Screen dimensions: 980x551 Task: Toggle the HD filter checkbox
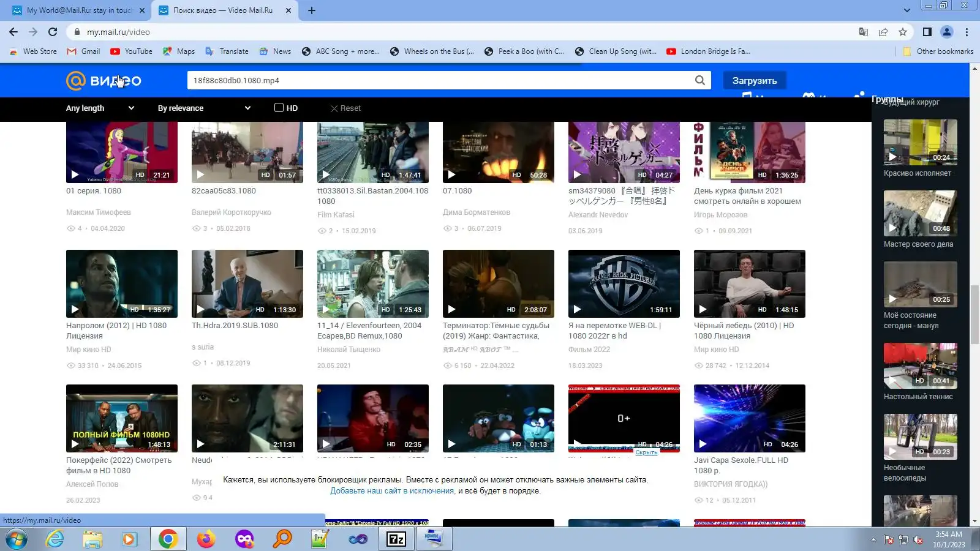279,108
